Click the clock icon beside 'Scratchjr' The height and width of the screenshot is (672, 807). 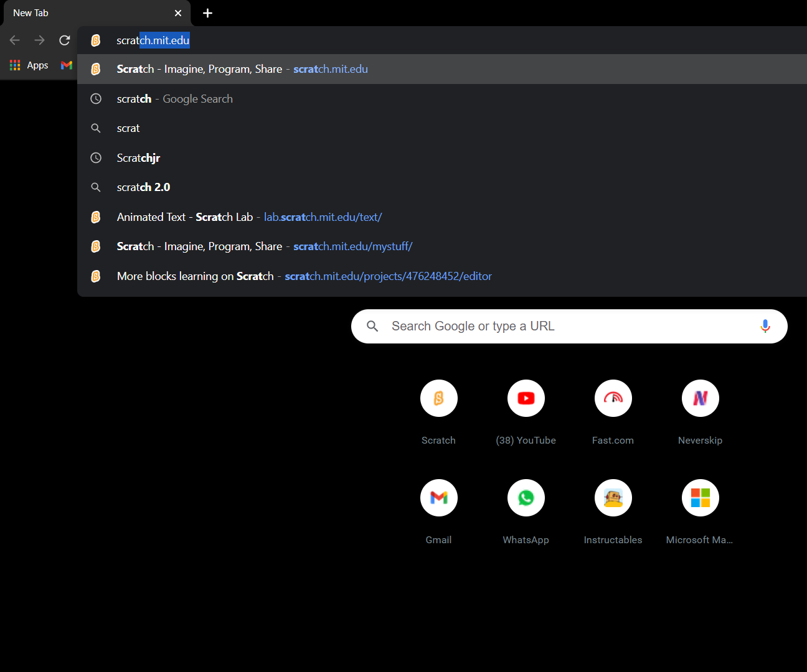click(96, 158)
